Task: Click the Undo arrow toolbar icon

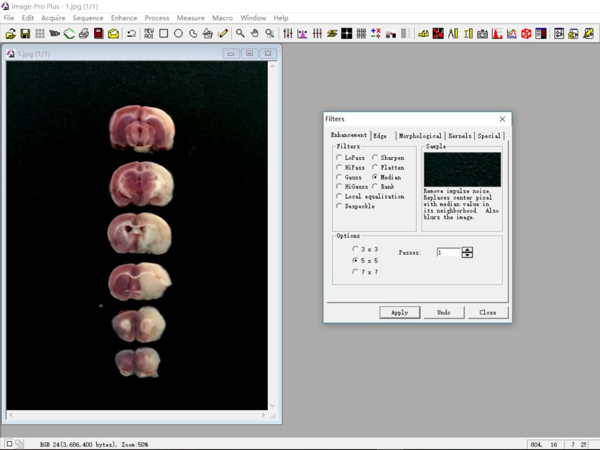Action: tap(131, 34)
